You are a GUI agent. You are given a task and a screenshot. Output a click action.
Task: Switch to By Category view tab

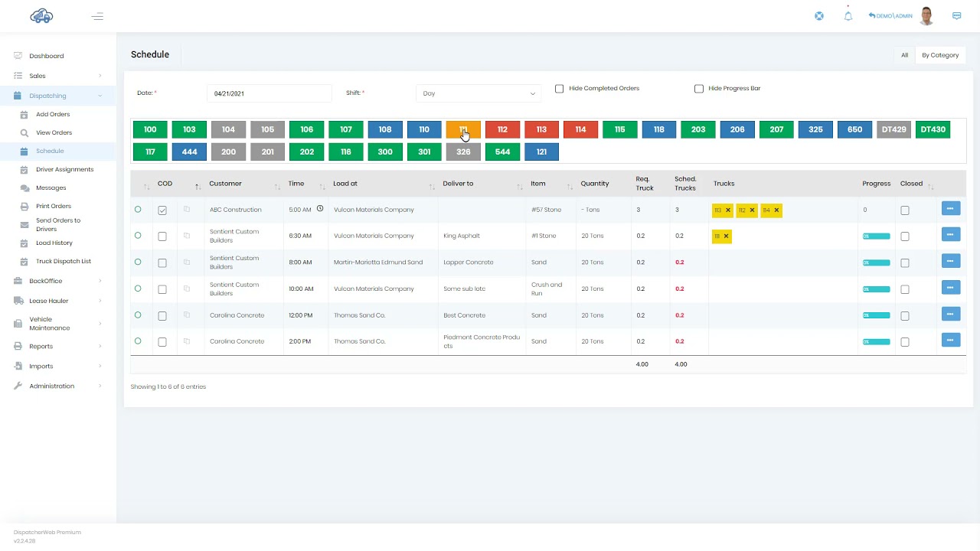(x=940, y=55)
